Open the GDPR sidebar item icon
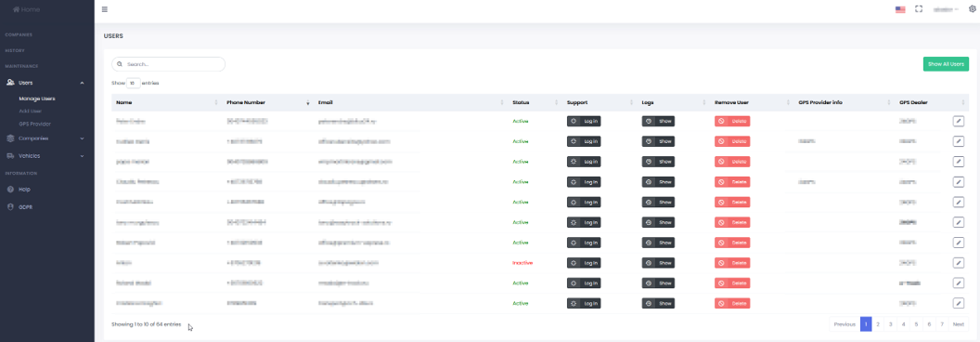 pyautogui.click(x=10, y=206)
